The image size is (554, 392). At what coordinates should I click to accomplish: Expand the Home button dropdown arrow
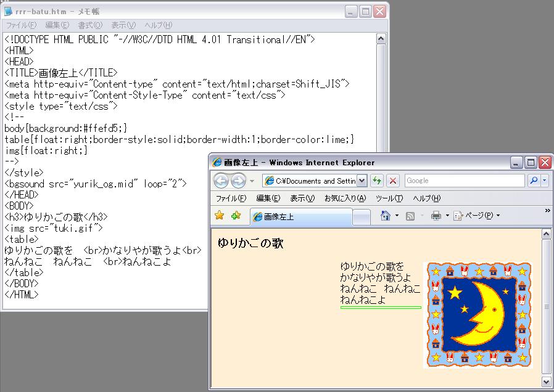(397, 216)
